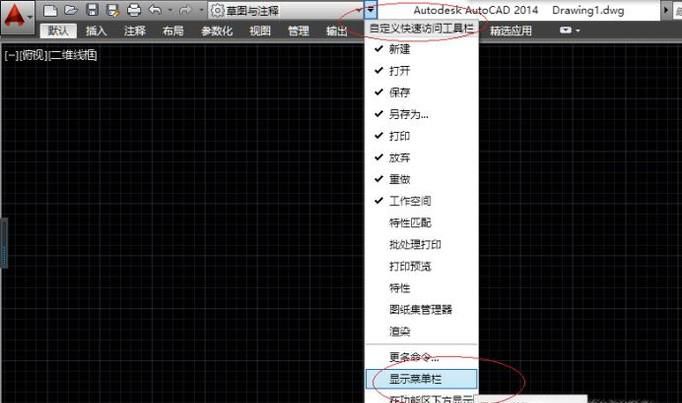This screenshot has height=403, width=682.
Task: Uncheck 工作空间 in the toolbar menu
Action: pos(421,201)
